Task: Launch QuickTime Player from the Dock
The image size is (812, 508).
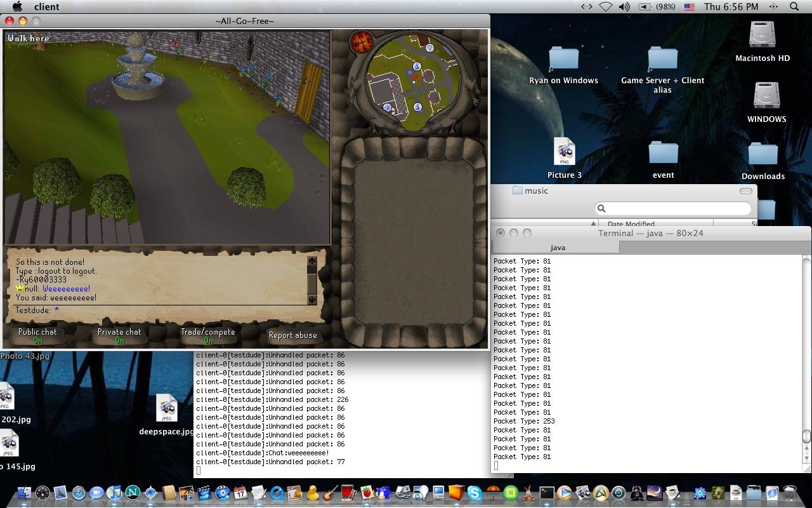Action: coord(277,493)
